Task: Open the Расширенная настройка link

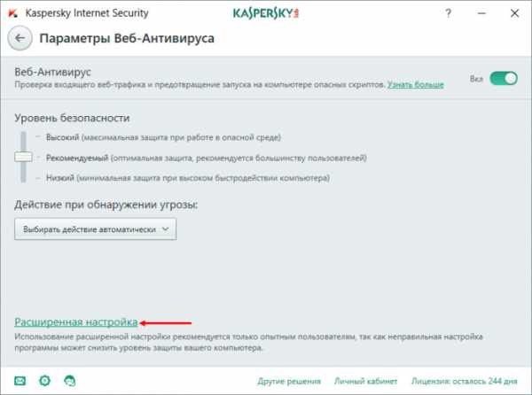Action: [x=76, y=321]
